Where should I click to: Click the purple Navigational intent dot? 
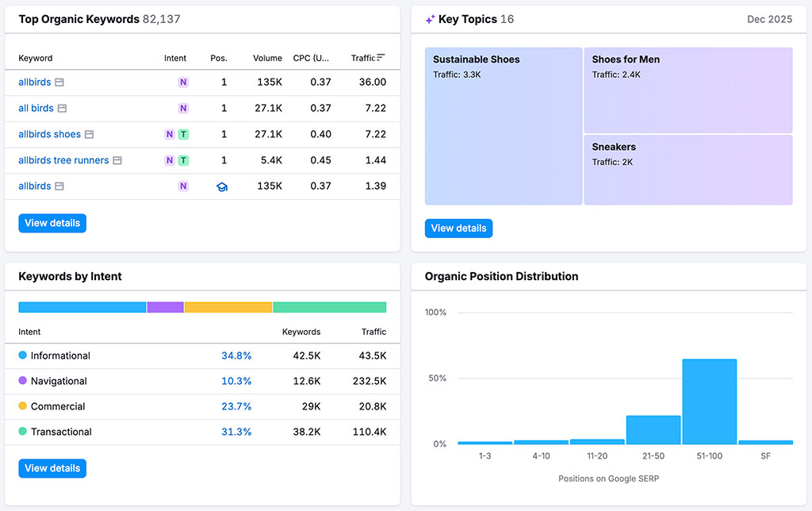point(24,381)
